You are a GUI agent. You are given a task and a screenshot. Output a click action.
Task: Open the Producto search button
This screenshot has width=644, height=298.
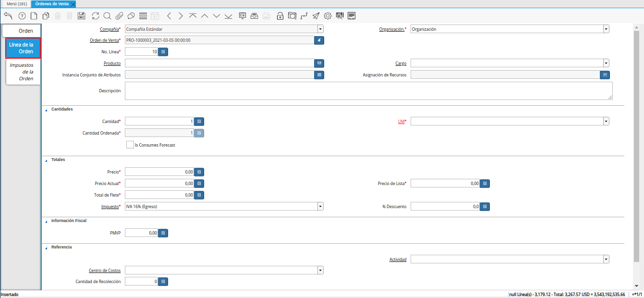pyautogui.click(x=319, y=63)
